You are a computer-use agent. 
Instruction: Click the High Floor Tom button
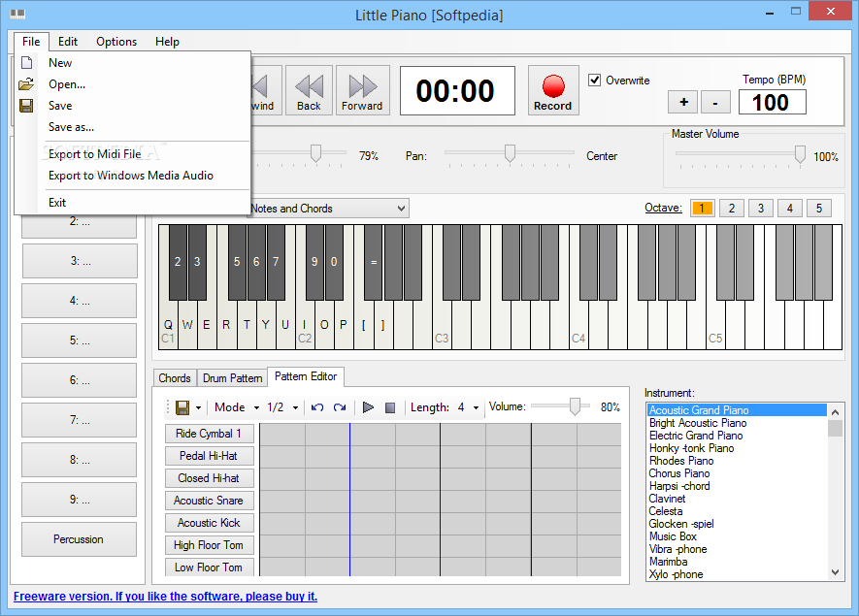(x=209, y=545)
